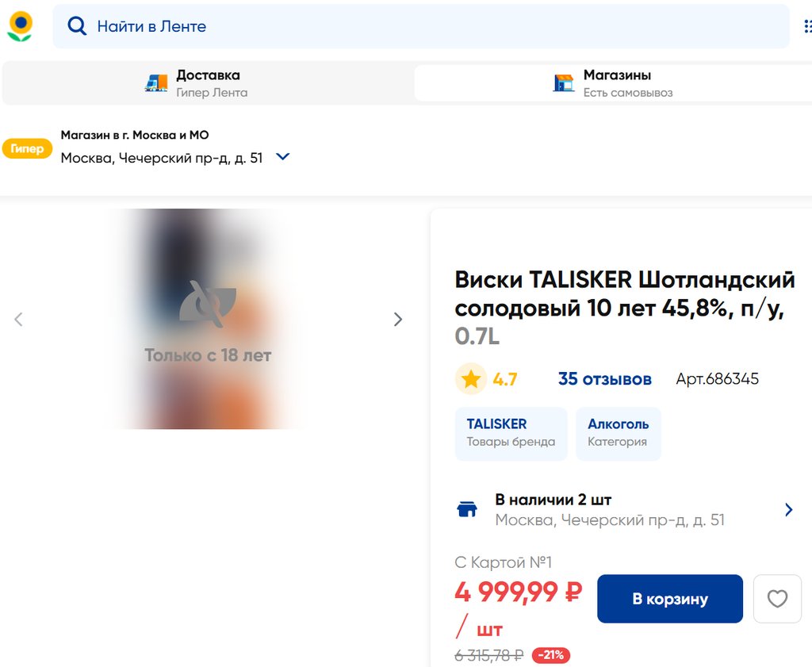Switch to the Доставка tab
Image resolution: width=812 pixels, height=667 pixels.
point(208,82)
